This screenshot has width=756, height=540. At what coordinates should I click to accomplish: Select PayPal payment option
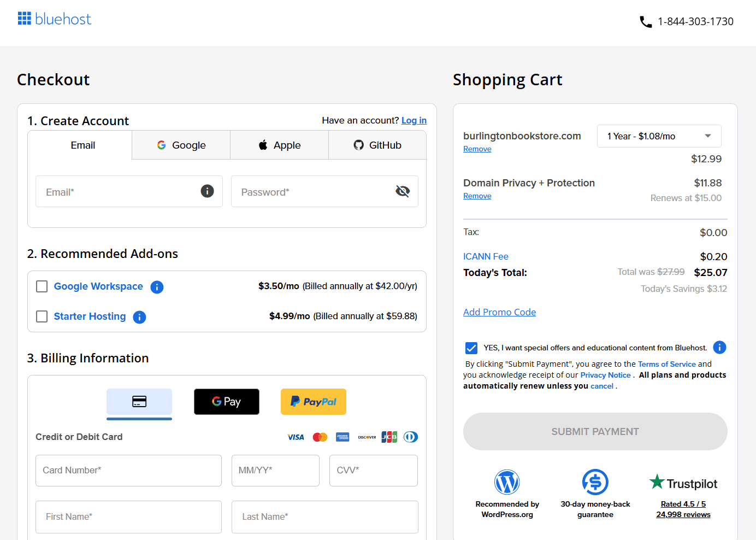pos(313,401)
